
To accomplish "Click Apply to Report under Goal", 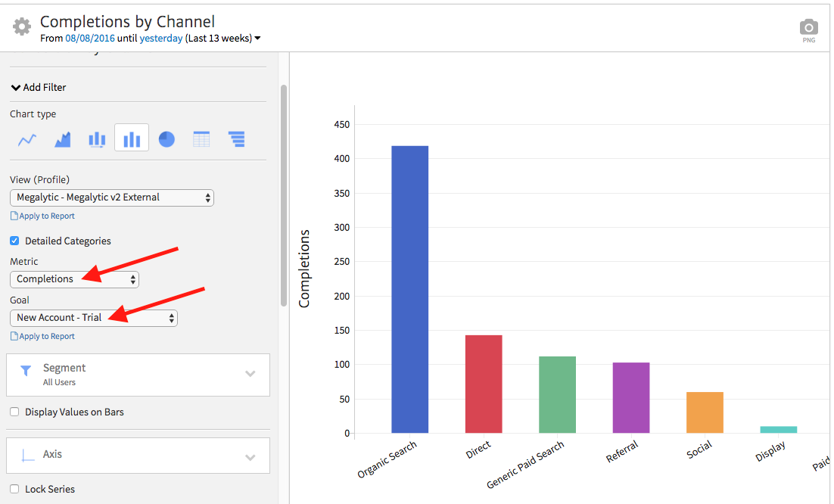I will click(x=46, y=337).
